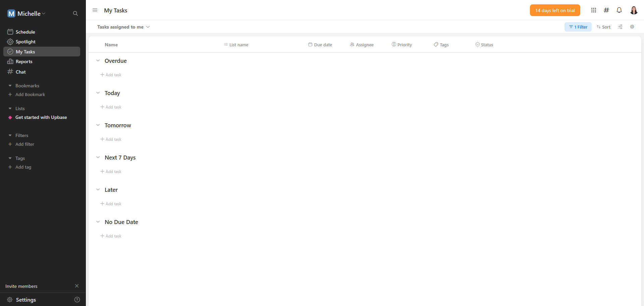The width and height of the screenshot is (644, 306).
Task: Collapse the Bookmarks sidebar group
Action: tap(10, 86)
